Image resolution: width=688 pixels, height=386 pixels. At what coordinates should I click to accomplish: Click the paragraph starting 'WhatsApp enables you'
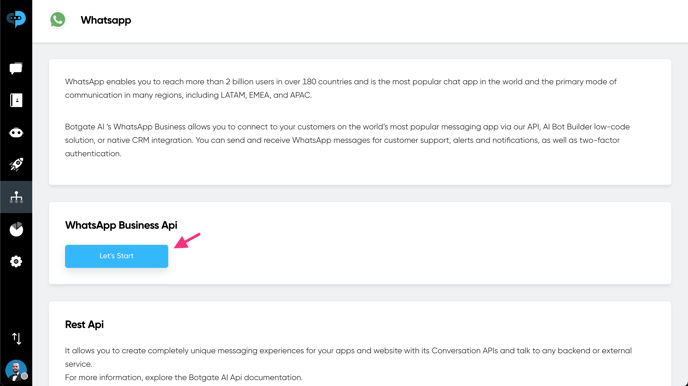click(x=341, y=88)
